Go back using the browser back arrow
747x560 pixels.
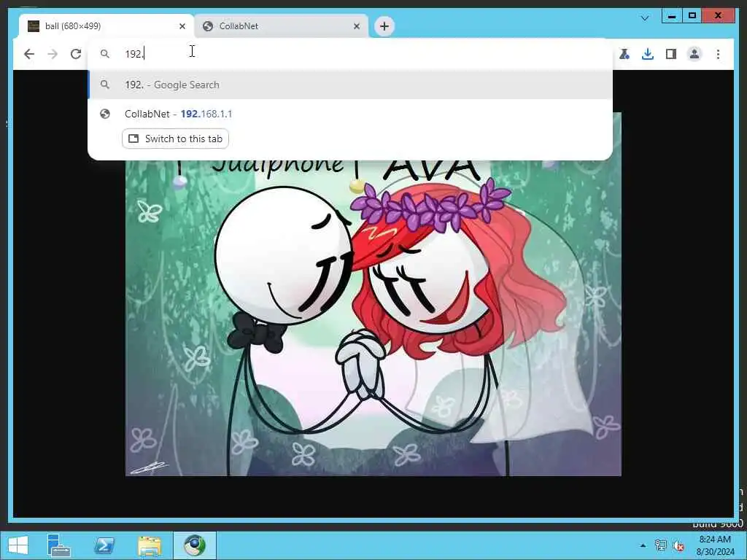click(x=29, y=54)
